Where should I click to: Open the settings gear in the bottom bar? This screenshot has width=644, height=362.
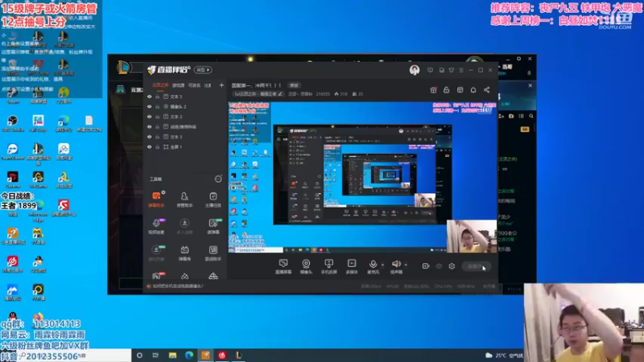click(452, 266)
